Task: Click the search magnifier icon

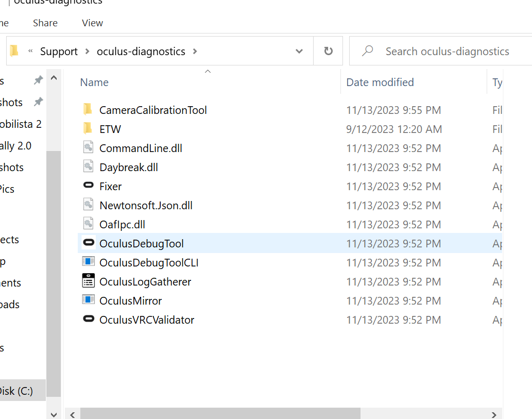Action: click(367, 51)
